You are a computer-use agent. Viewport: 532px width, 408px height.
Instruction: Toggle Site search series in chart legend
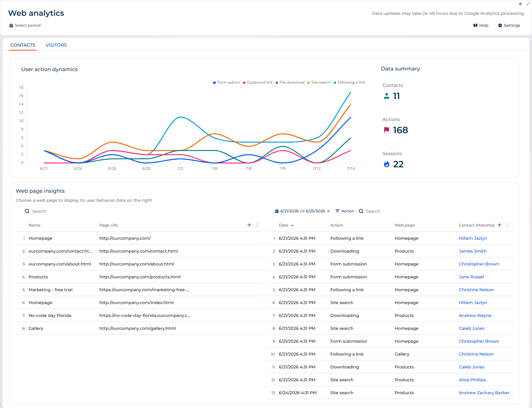point(319,82)
